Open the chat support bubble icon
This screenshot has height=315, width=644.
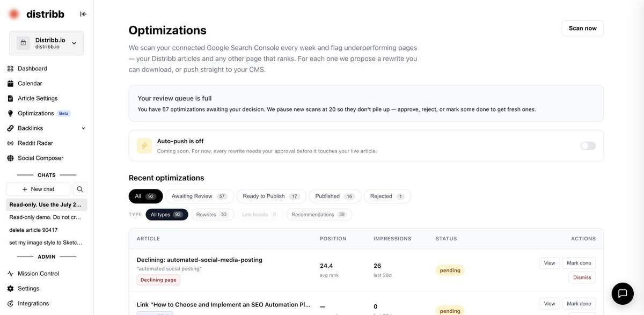click(x=623, y=293)
